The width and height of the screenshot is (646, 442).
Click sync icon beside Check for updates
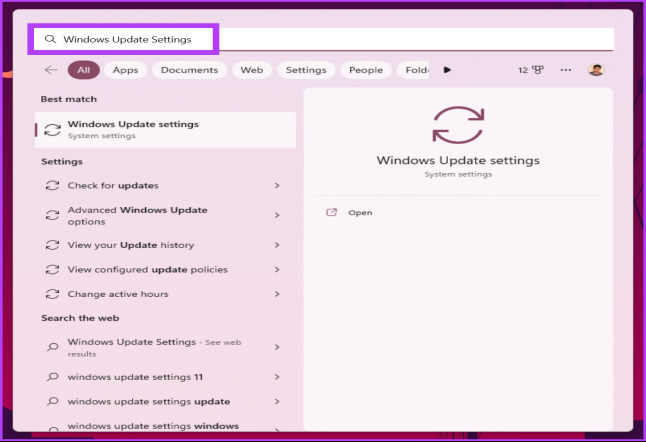tap(53, 185)
